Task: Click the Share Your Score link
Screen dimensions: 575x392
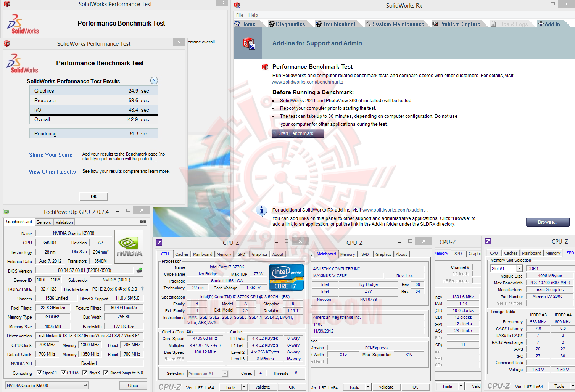Action: [51, 155]
